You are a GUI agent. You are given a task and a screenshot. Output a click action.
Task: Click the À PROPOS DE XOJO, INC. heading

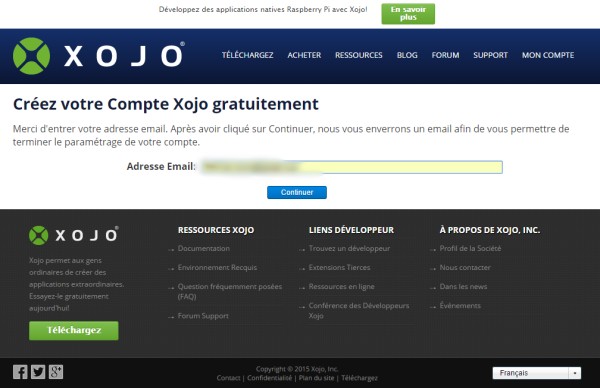(x=489, y=230)
